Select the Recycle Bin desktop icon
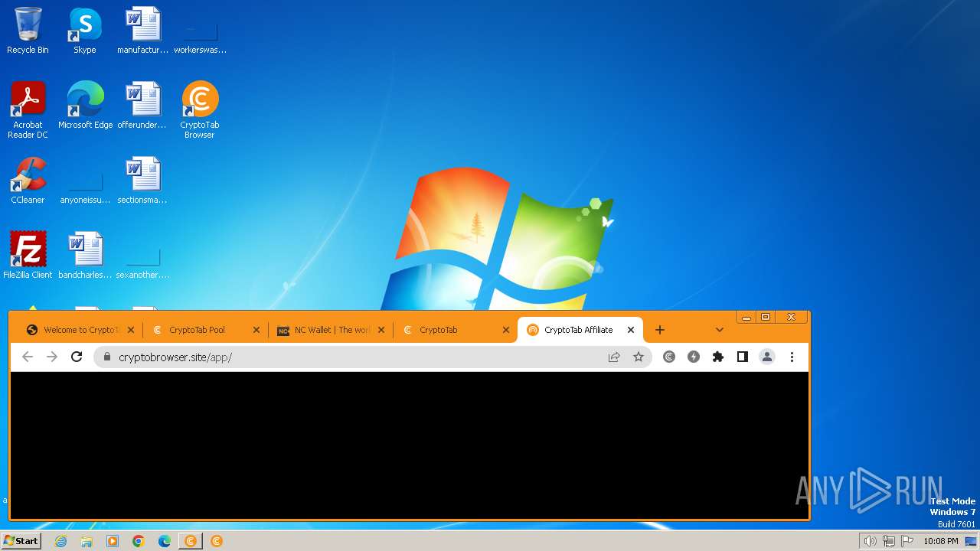Image resolution: width=980 pixels, height=551 pixels. click(28, 31)
